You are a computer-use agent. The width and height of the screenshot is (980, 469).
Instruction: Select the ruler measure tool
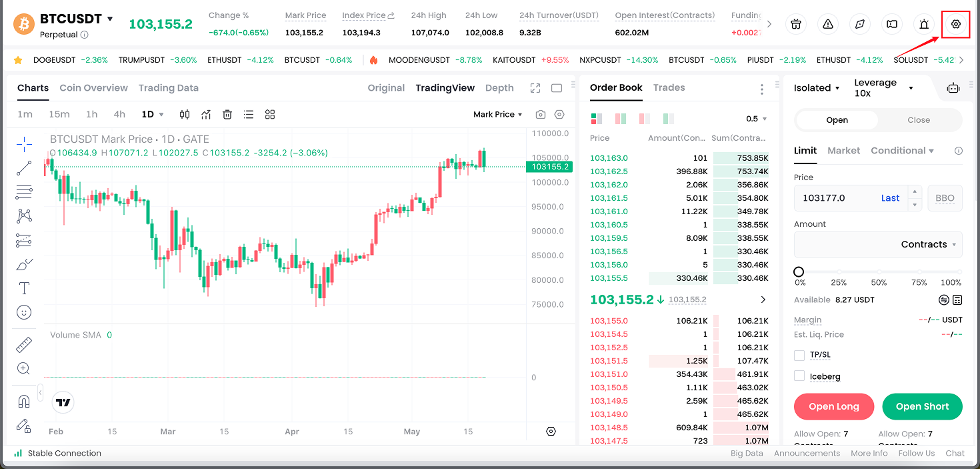[24, 345]
